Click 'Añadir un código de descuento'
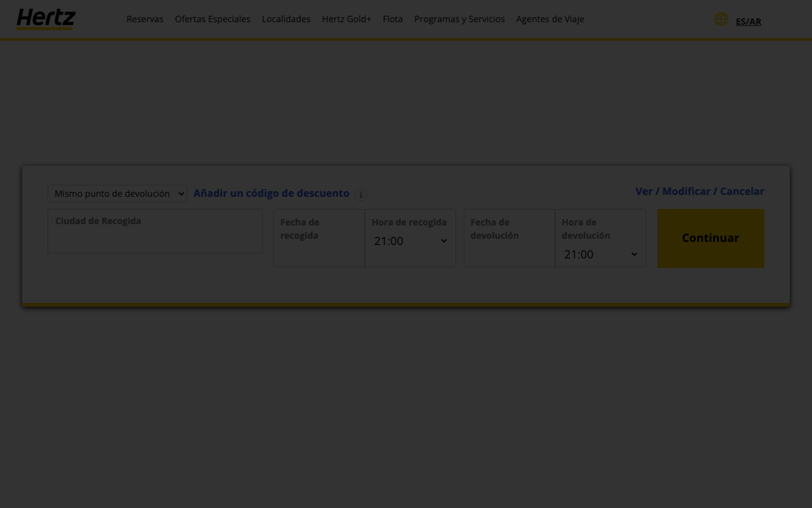This screenshot has width=812, height=508. [272, 193]
